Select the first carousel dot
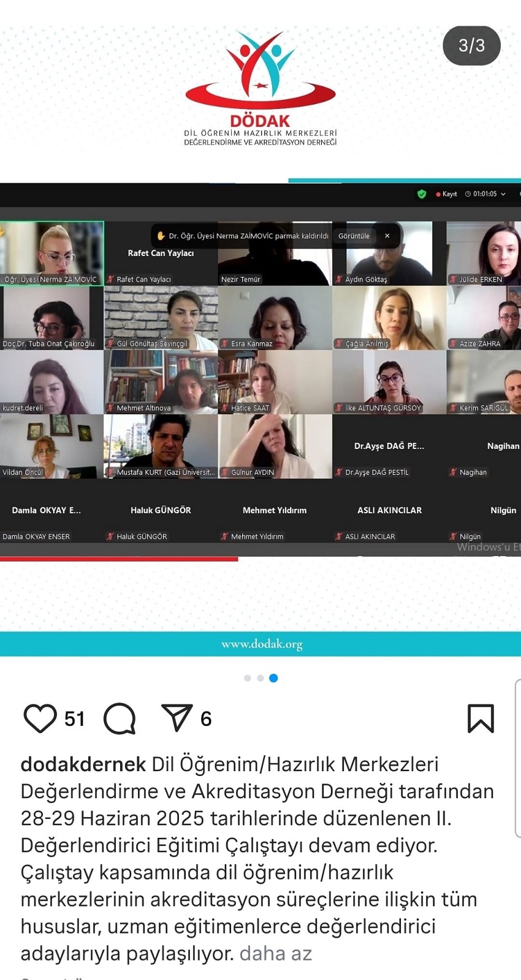This screenshot has width=521, height=980. coord(248,678)
